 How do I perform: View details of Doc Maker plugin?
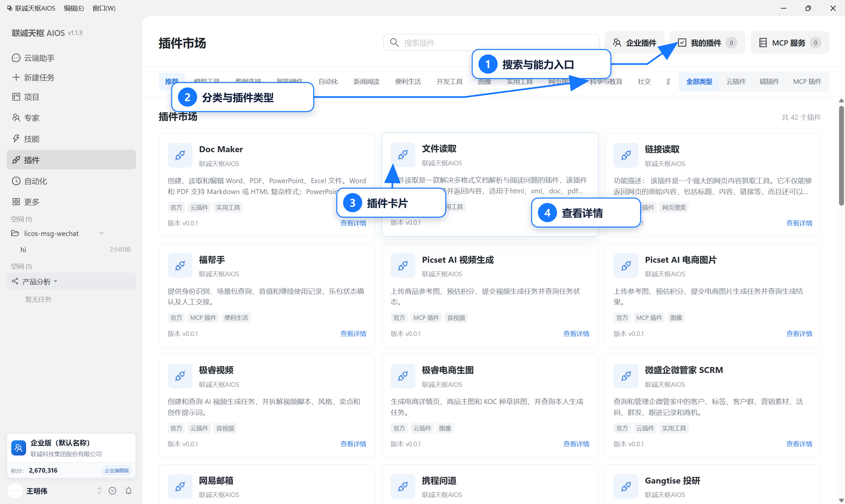353,223
